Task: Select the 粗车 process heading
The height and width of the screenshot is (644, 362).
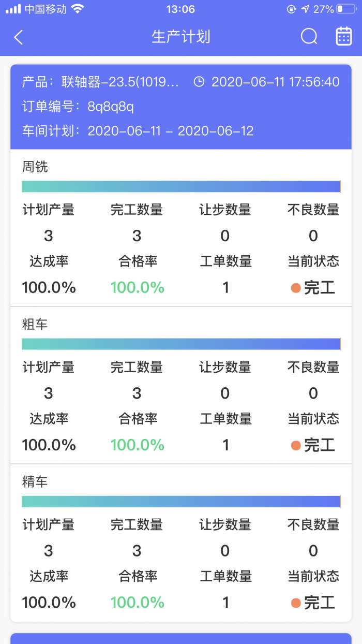Action: coord(35,325)
